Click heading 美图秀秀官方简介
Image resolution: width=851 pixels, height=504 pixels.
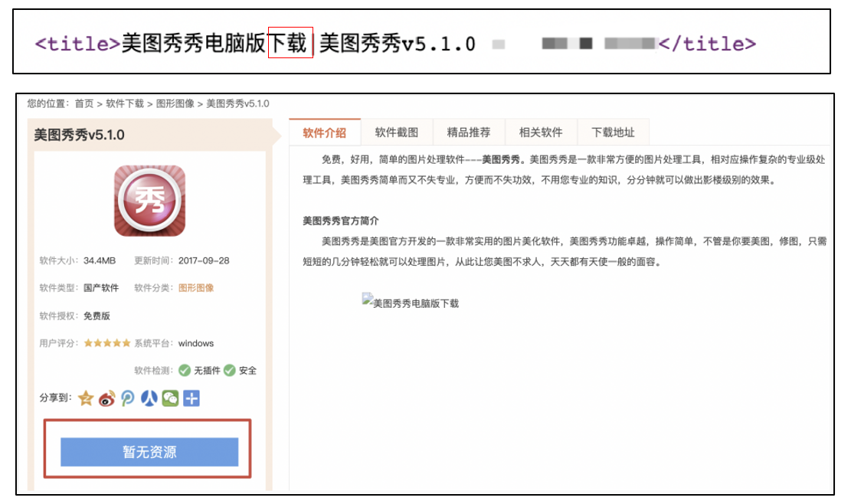[x=341, y=221]
